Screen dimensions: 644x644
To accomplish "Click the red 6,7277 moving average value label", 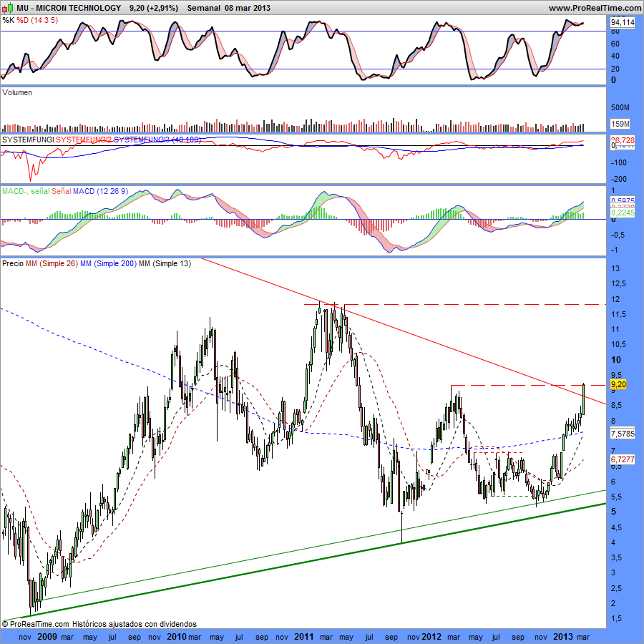I will pyautogui.click(x=623, y=459).
